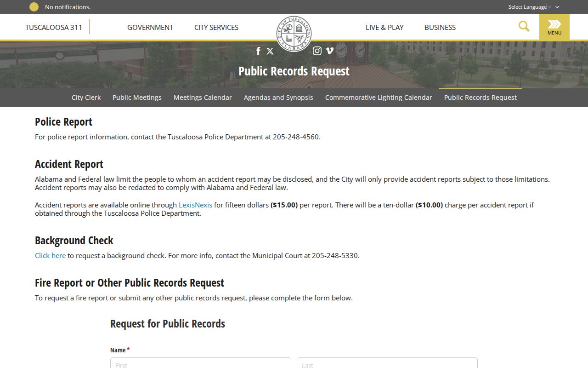Viewport: 588px width, 368px height.
Task: Open the Tuscaloosa 311 link
Action: click(54, 27)
